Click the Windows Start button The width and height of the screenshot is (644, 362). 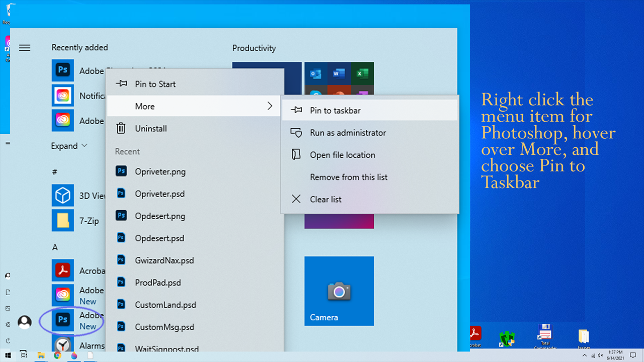coord(8,355)
